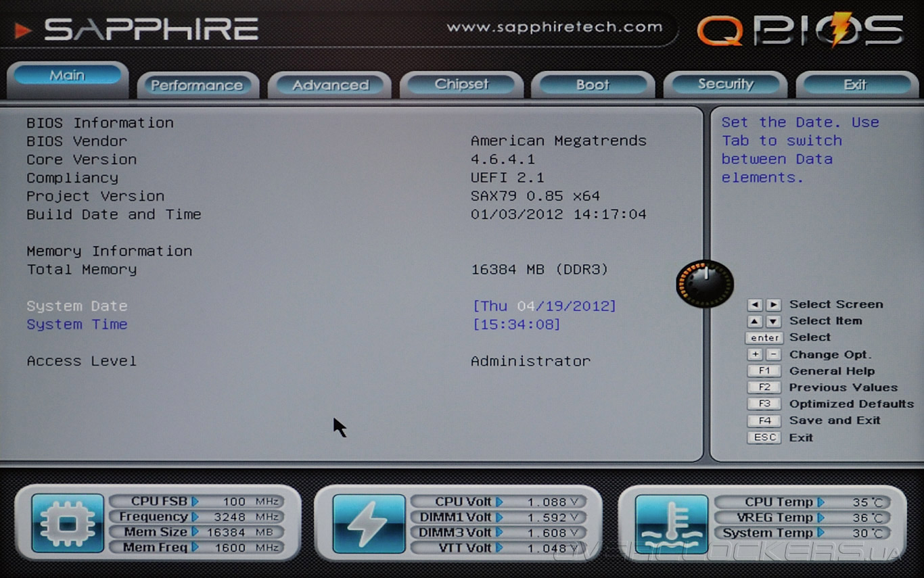This screenshot has height=578, width=924.
Task: Click the 16384 MB (DDR3) memory value
Action: (540, 270)
